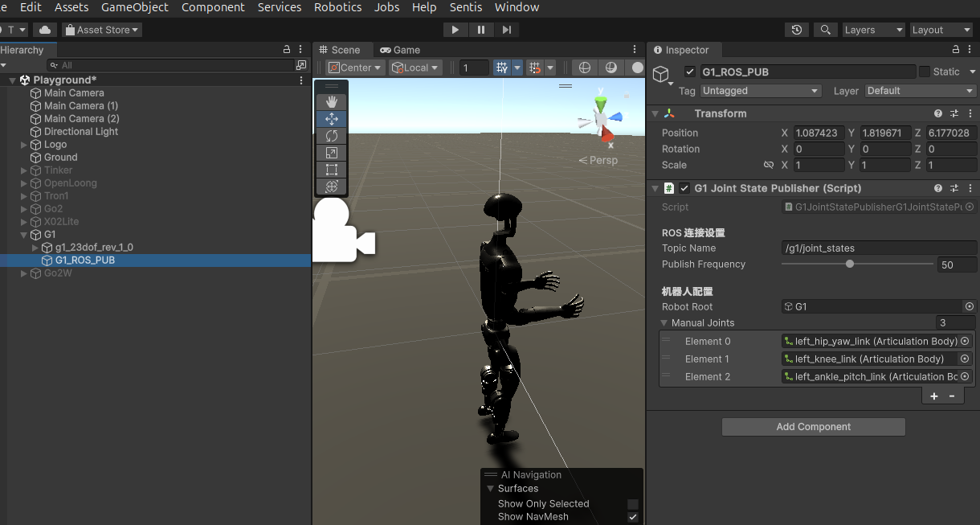Select the Move tool
This screenshot has width=980, height=525.
click(332, 119)
